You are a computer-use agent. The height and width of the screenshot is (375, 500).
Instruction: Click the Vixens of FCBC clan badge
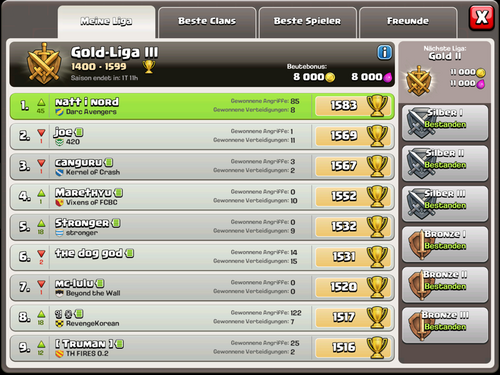coord(59,202)
